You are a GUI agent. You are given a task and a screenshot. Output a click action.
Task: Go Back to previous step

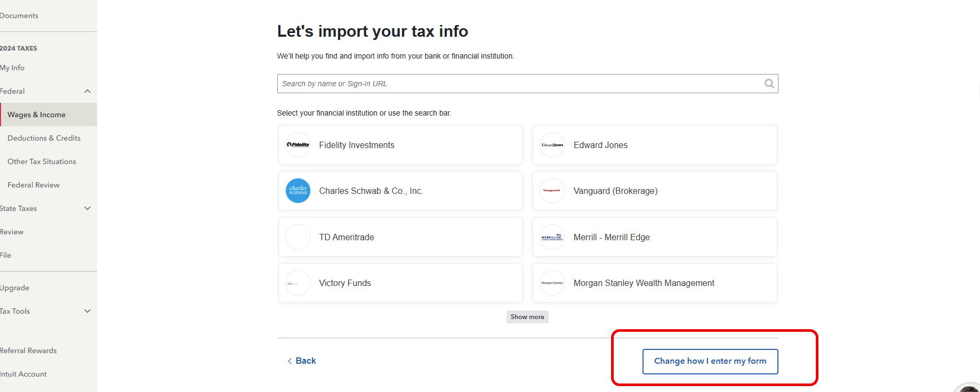(x=301, y=361)
